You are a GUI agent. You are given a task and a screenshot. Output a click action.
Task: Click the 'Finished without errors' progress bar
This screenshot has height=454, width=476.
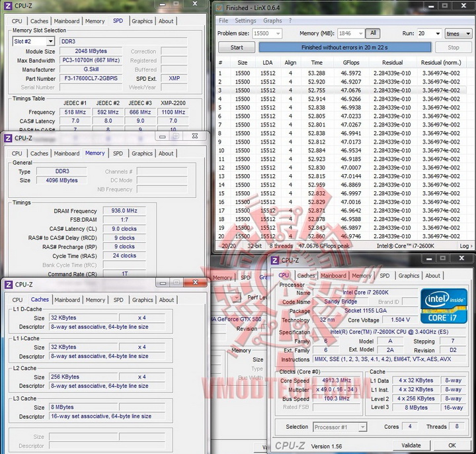(344, 48)
